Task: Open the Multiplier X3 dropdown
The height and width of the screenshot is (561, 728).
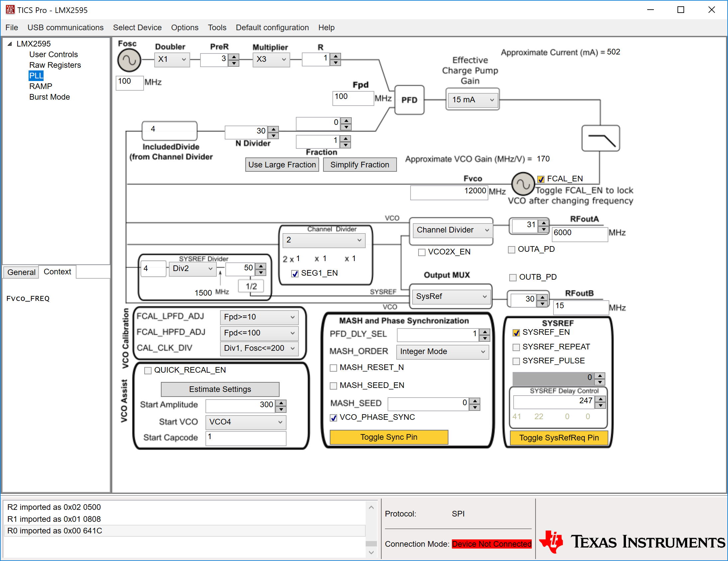Action: pos(271,60)
